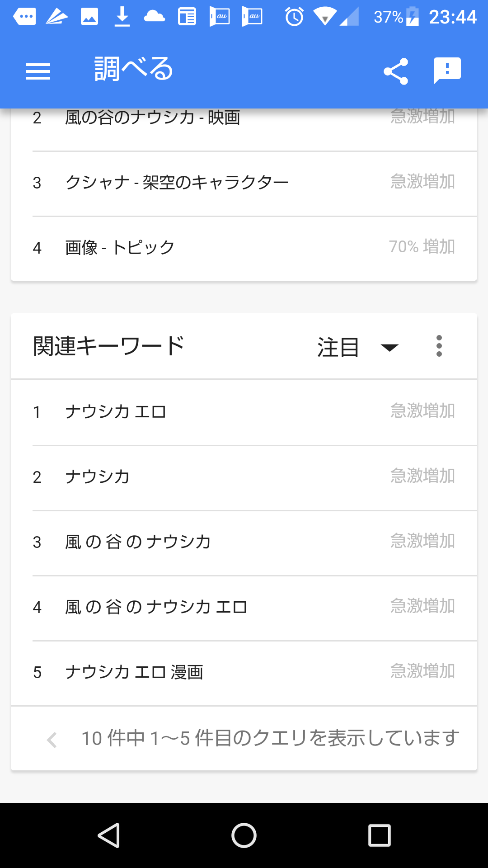The image size is (488, 868).
Task: Tap the download notification icon
Action: [122, 17]
